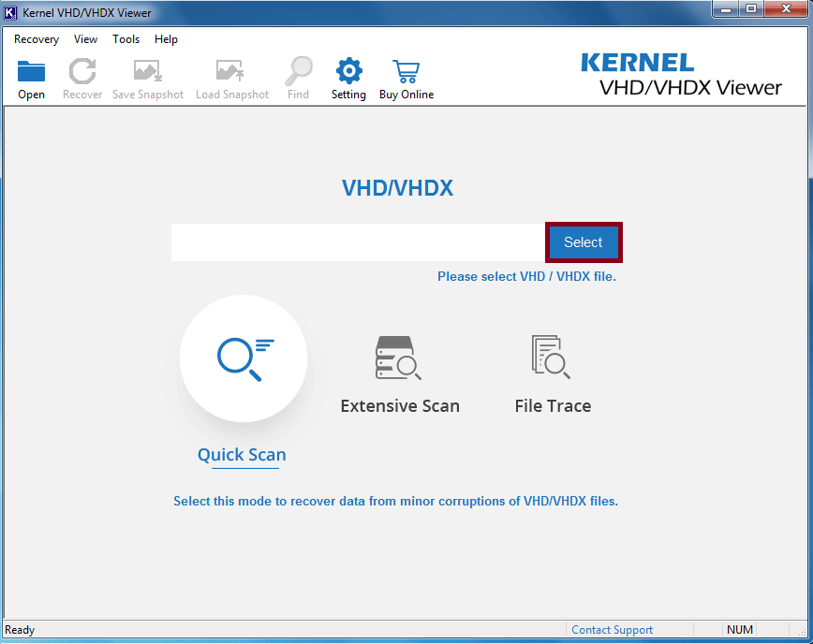
Task: Maximize the Kernel VHD/VHDX Viewer window
Action: click(x=751, y=9)
